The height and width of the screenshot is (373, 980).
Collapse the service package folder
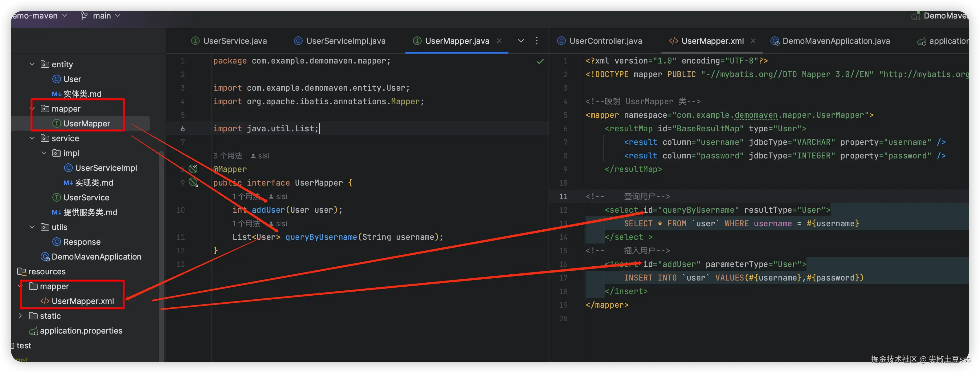[32, 138]
